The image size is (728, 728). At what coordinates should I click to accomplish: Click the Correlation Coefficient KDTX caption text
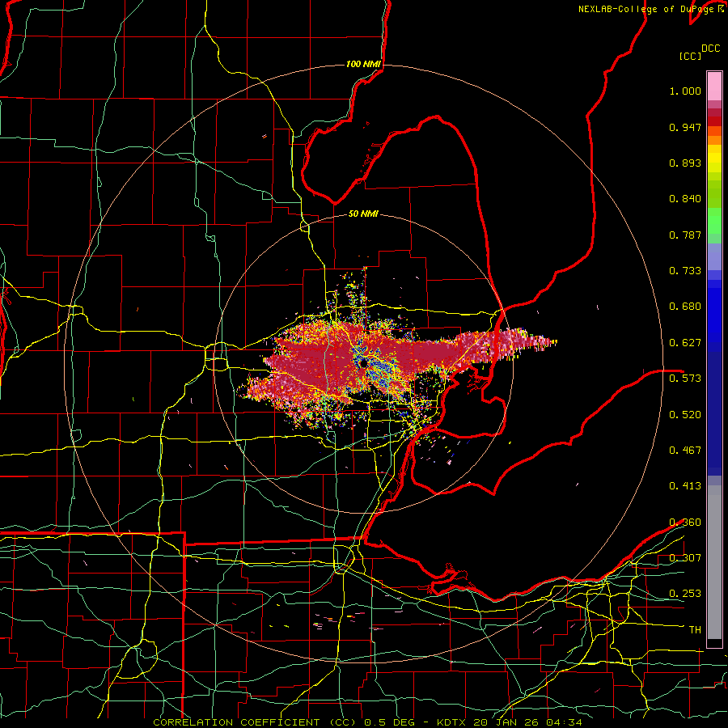[x=367, y=722]
